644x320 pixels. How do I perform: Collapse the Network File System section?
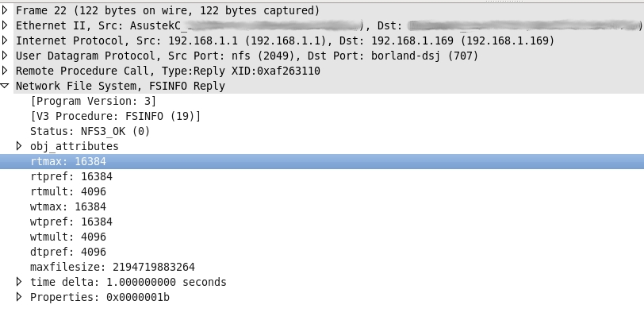click(5, 86)
